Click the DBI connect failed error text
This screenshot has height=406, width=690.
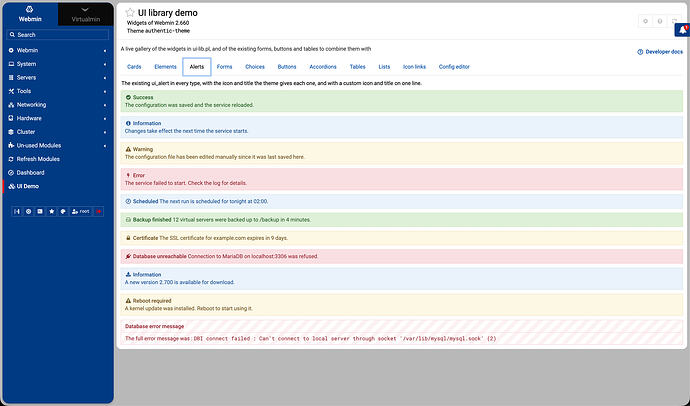pyautogui.click(x=345, y=339)
